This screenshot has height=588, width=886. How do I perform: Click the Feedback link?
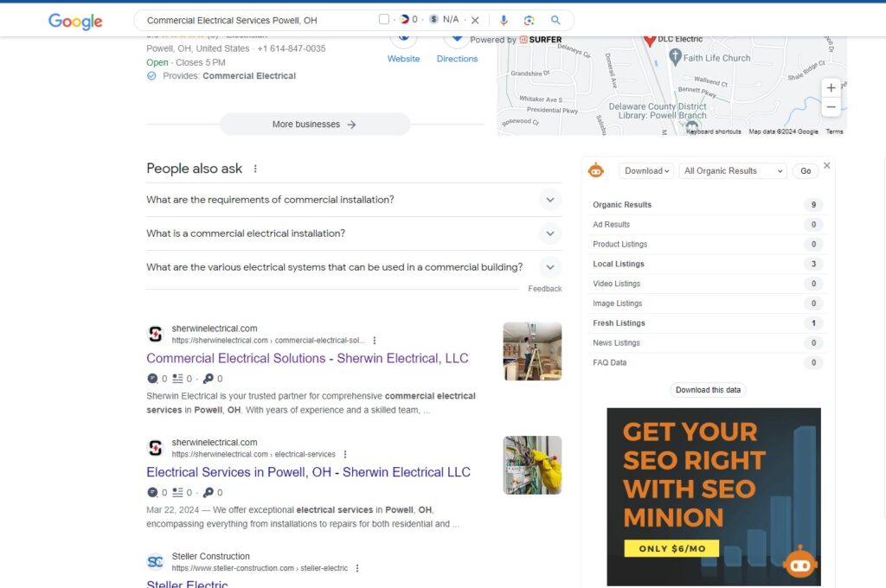click(x=545, y=289)
